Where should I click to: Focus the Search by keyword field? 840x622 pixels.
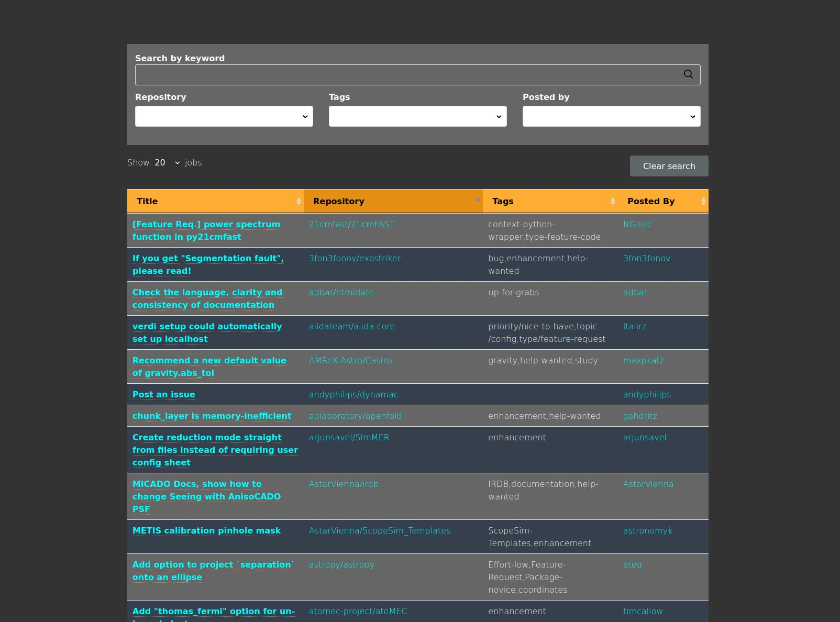pyautogui.click(x=408, y=75)
